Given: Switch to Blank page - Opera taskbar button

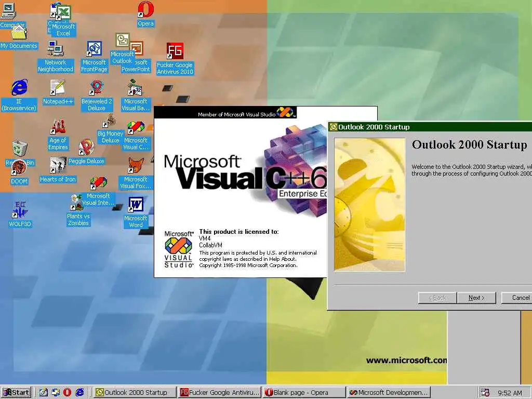Looking at the screenshot, I should coord(304,392).
